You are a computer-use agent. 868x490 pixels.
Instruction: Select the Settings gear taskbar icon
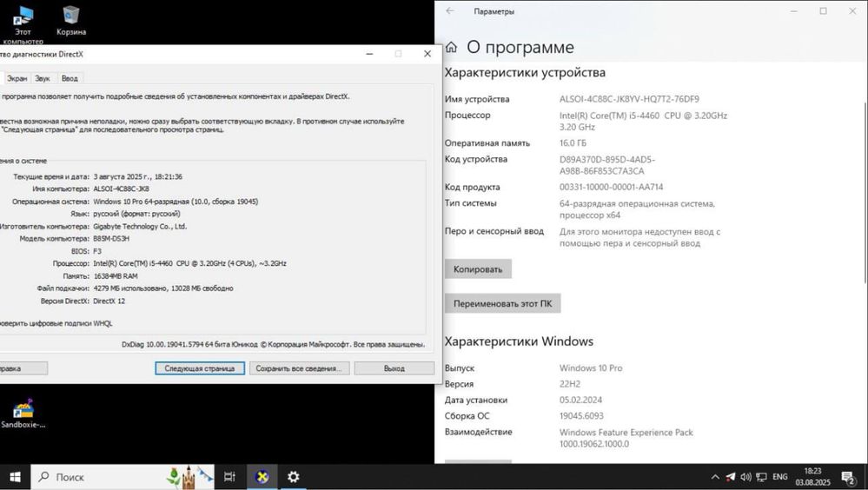[294, 477]
